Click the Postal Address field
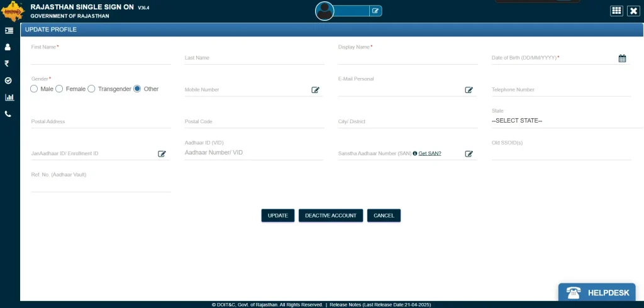Screen dimensions: 644x308 101,121
